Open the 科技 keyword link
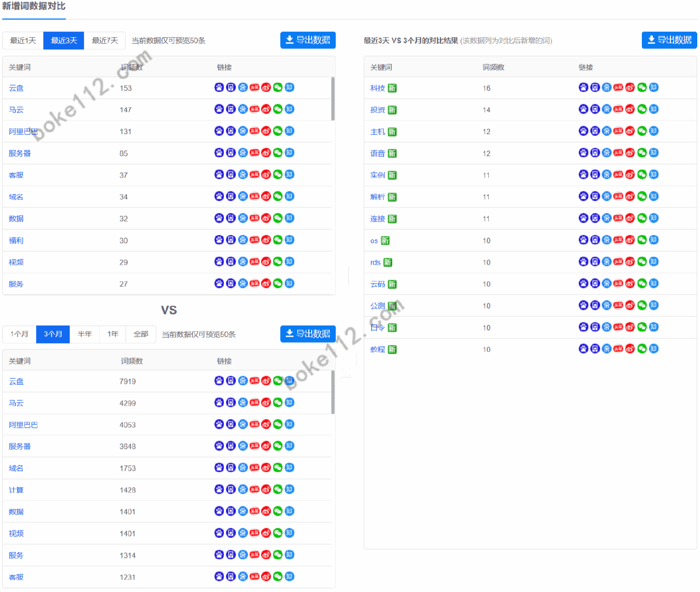700x592 pixels. pyautogui.click(x=377, y=88)
